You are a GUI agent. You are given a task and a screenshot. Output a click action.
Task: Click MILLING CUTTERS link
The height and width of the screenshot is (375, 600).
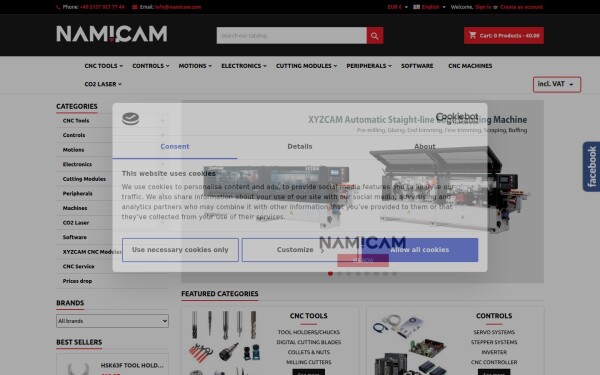point(308,362)
